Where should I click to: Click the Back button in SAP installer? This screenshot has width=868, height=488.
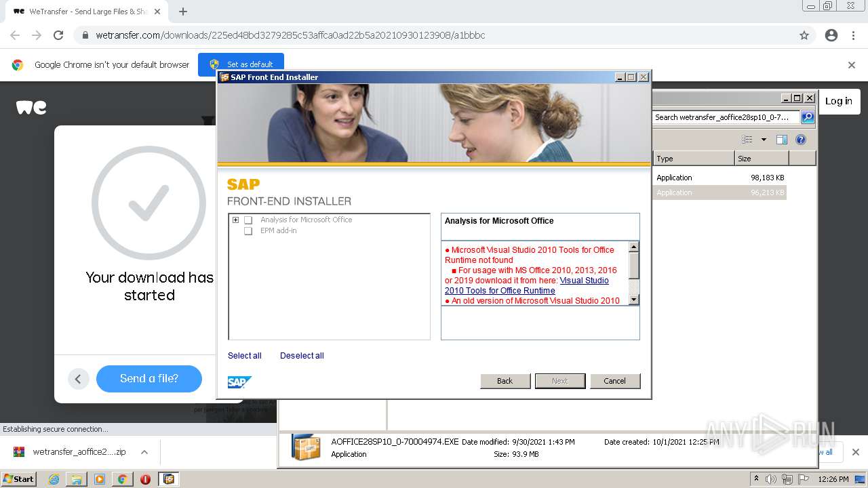(x=505, y=381)
